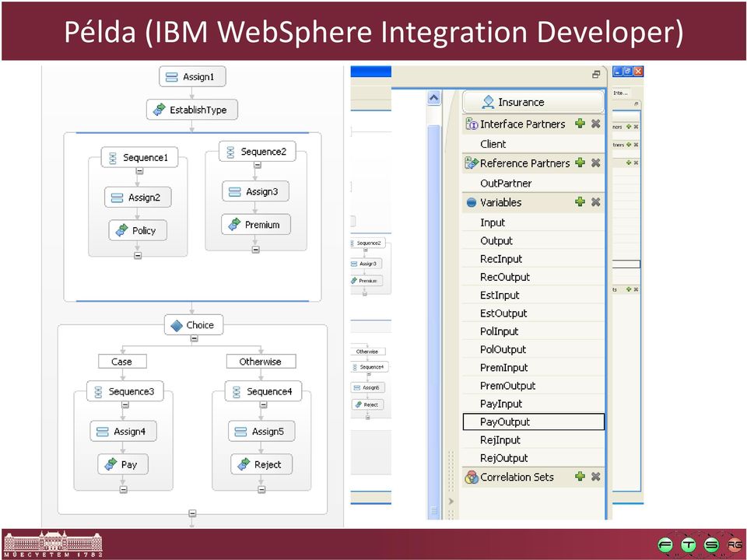Select the OutPartner reference partner
This screenshot has height=560, width=747.
(533, 184)
